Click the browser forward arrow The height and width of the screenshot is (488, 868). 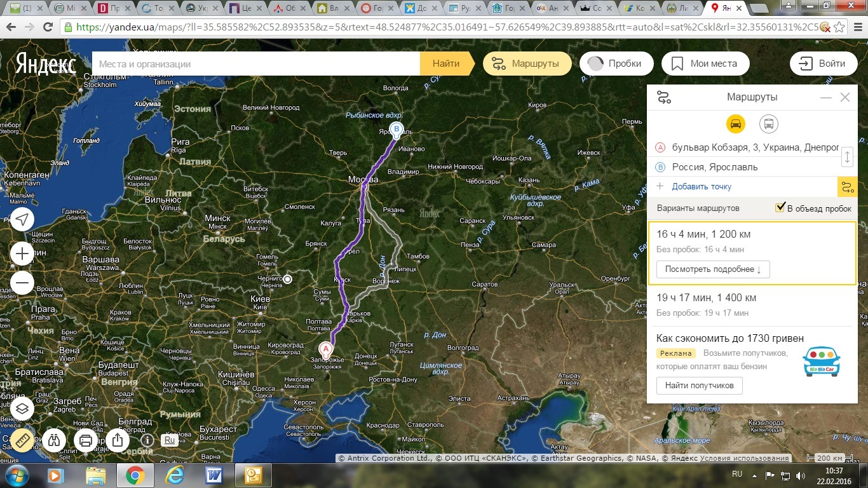pos(29,27)
